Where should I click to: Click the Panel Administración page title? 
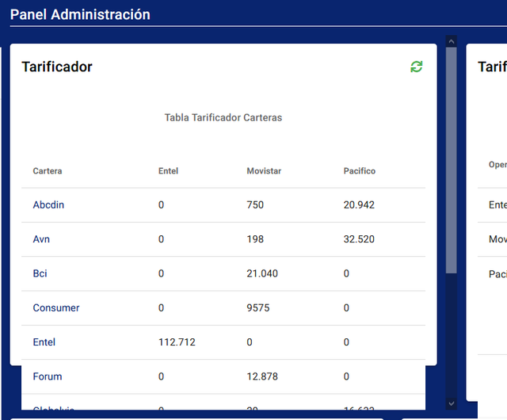(80, 14)
